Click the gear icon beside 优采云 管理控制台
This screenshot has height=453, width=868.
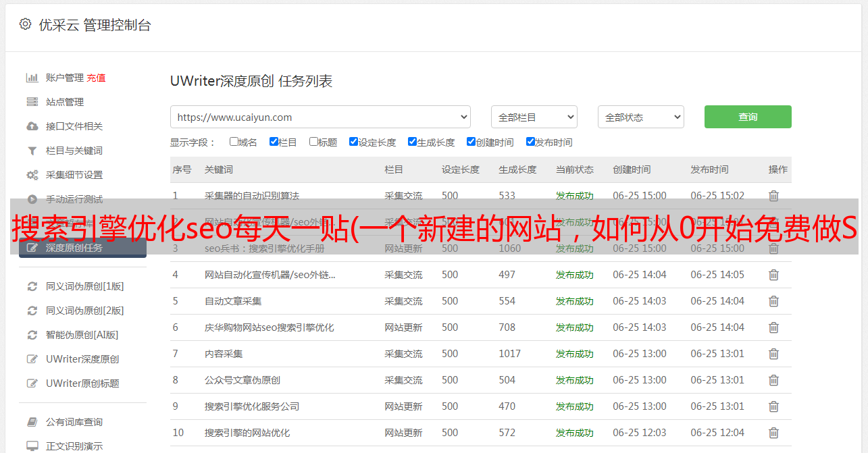(25, 24)
